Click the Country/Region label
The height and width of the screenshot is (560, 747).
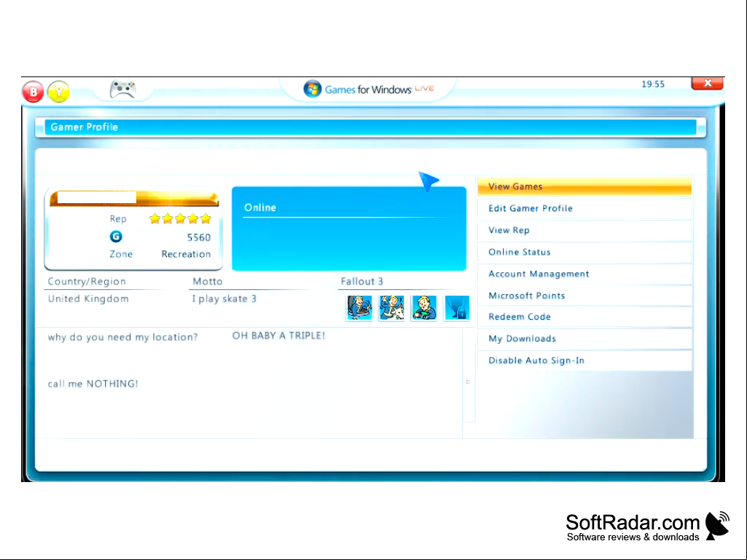(x=87, y=281)
